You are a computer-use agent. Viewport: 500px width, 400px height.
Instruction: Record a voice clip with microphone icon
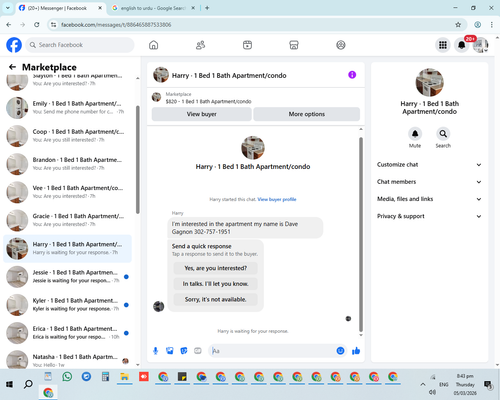155,351
